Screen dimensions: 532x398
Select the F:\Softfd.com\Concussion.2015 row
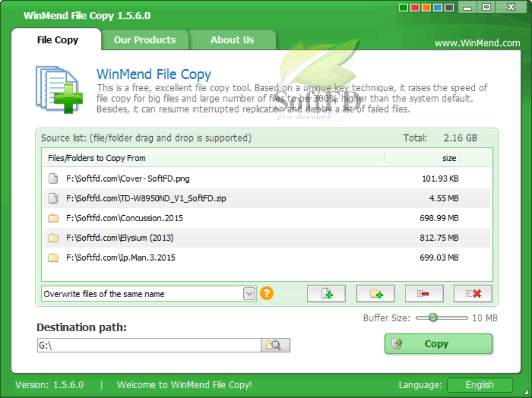(x=267, y=218)
